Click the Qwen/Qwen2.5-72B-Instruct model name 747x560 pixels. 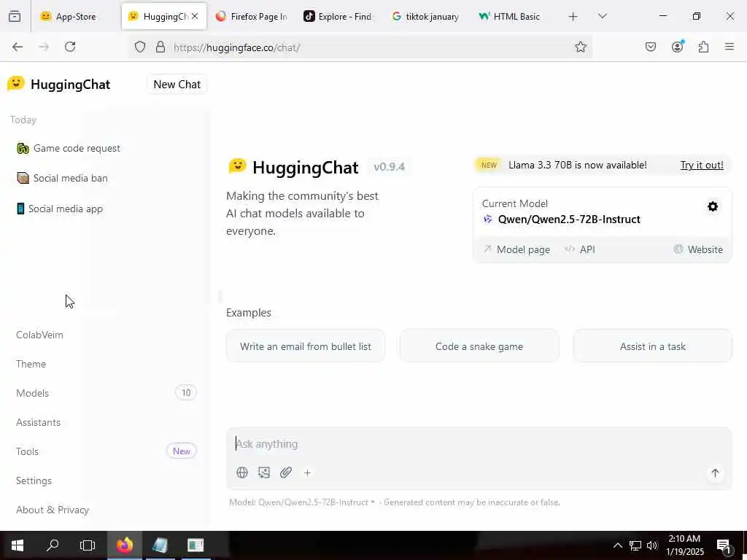569,219
